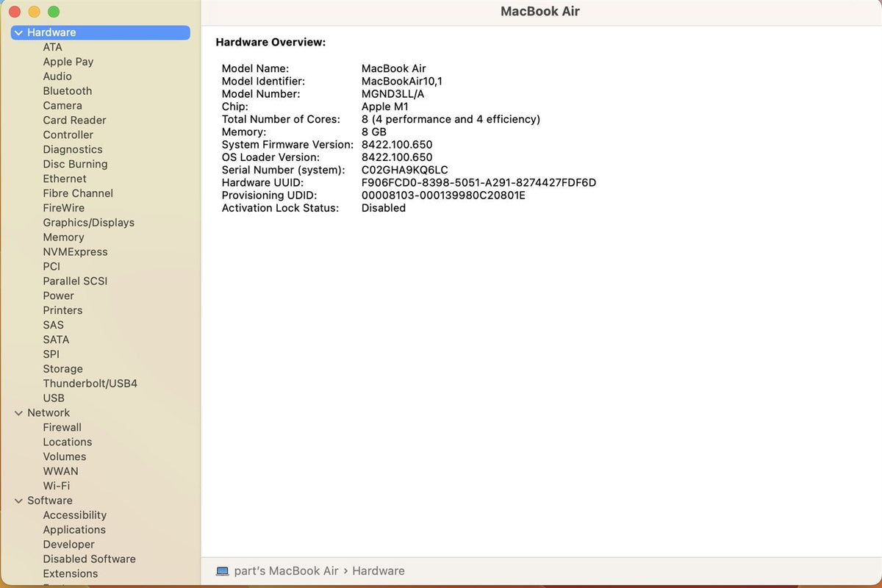The width and height of the screenshot is (882, 588).
Task: Open Firewall under Network
Action: click(x=62, y=428)
